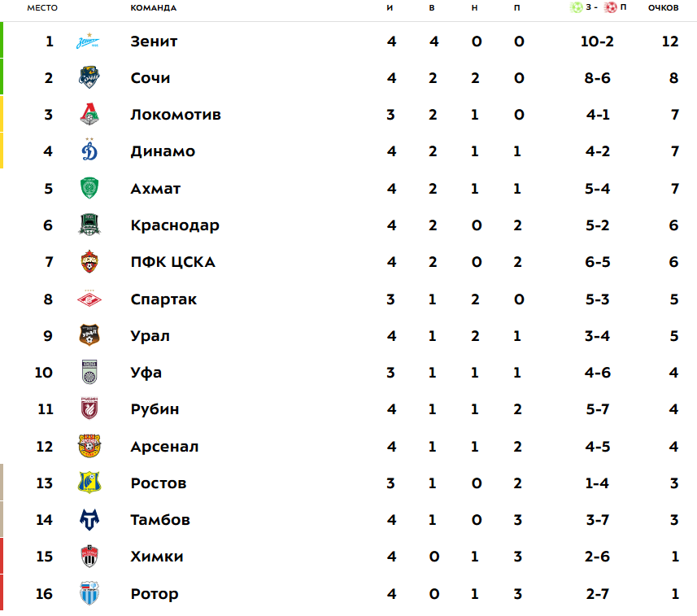The height and width of the screenshot is (616, 697).
Task: Open the PFK CSKA emblem
Action: point(89,261)
